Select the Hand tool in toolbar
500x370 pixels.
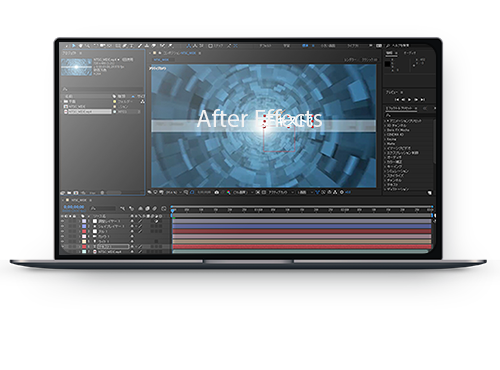pos(81,46)
